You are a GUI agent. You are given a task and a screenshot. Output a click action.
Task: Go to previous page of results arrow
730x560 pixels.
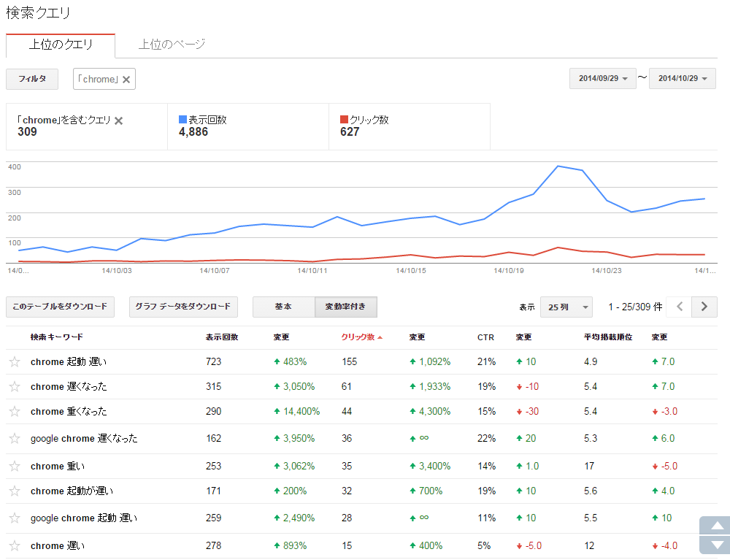tap(680, 307)
